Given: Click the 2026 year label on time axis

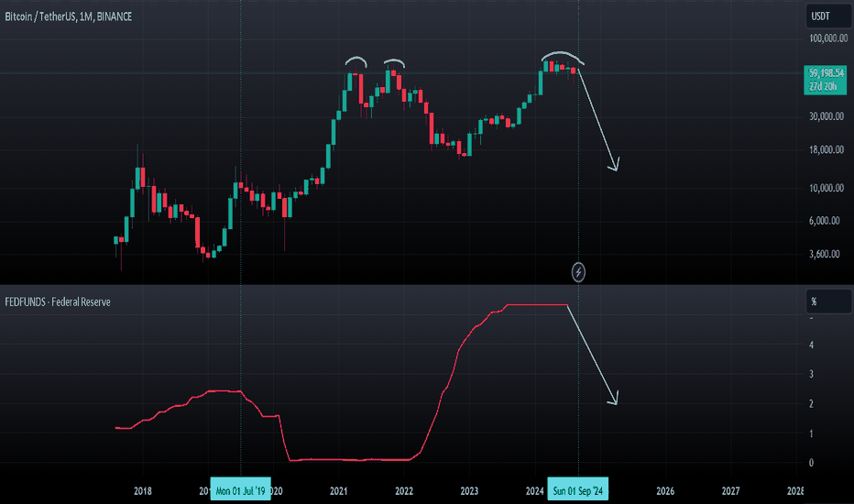Looking at the screenshot, I should (665, 491).
